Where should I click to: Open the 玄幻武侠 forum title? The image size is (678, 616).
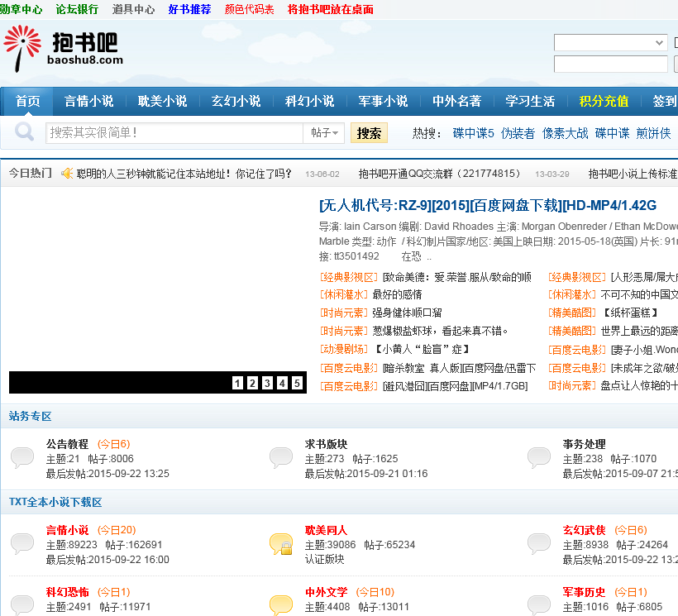tap(584, 530)
